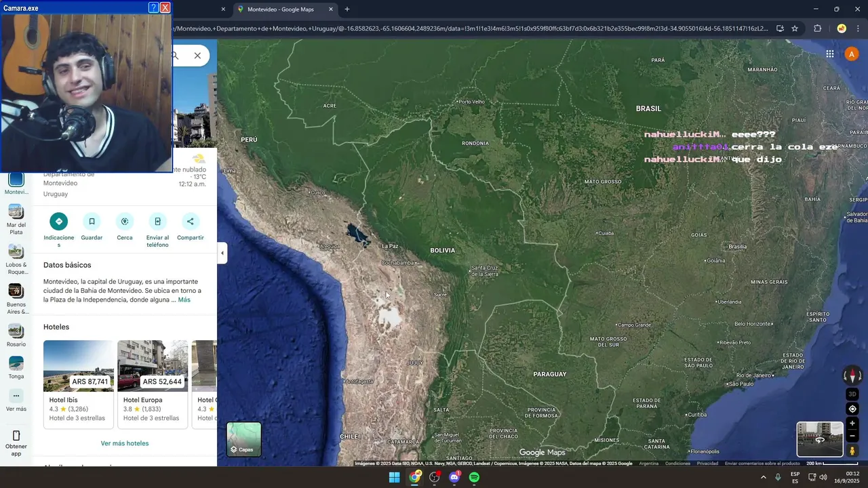Search nearby with the Cerca button
Image resolution: width=868 pixels, height=488 pixels.
[125, 227]
